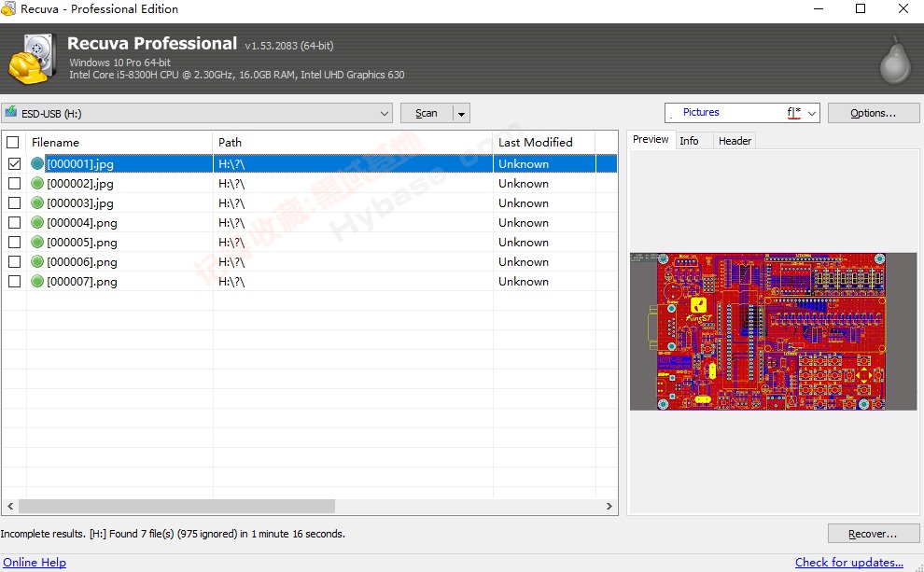Select the [000003].jpg filename
This screenshot has width=924, height=572.
tap(80, 202)
